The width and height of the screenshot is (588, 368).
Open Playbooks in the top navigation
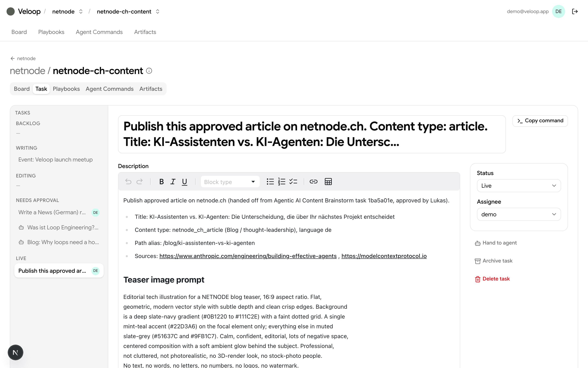pos(51,32)
